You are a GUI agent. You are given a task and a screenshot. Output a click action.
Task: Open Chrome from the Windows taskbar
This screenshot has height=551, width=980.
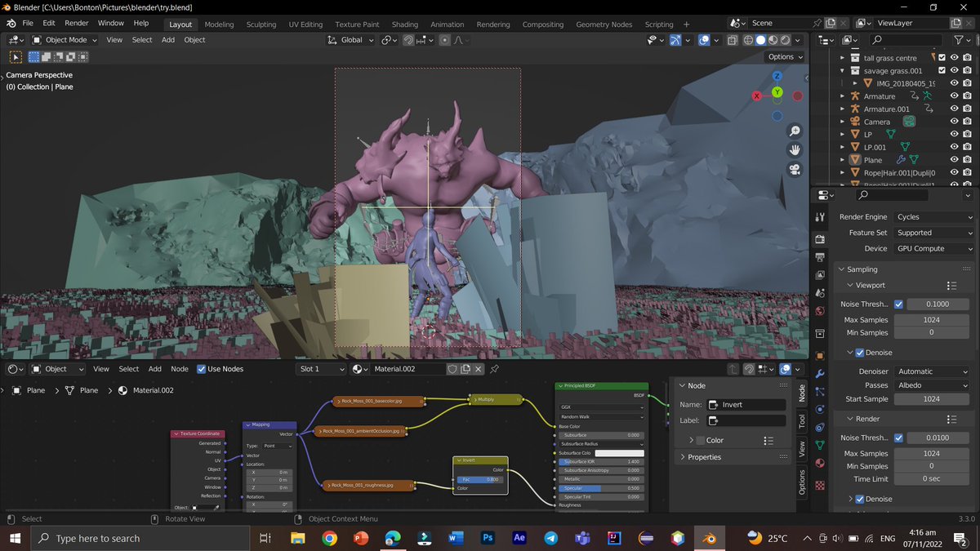(329, 538)
